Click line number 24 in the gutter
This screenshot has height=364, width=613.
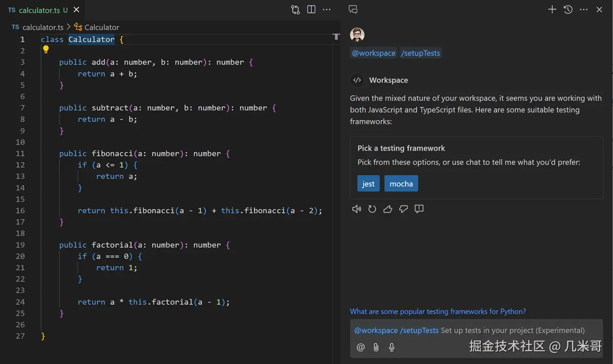[20, 302]
